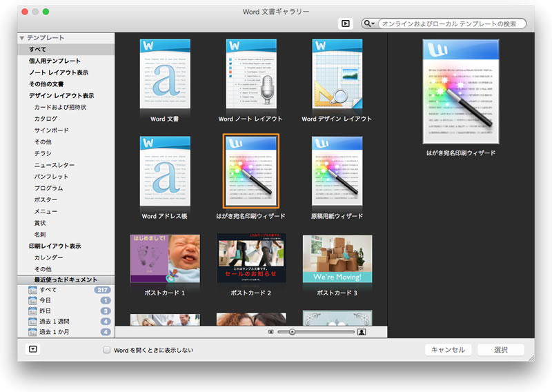Select the Word ノート レイアウト template
Screen dimensions: 552x392
coord(251,74)
